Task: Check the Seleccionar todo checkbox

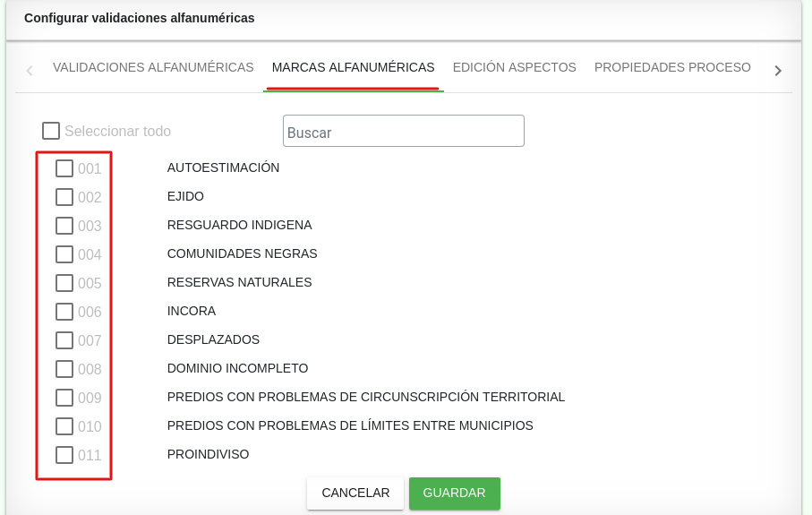Action: point(51,131)
